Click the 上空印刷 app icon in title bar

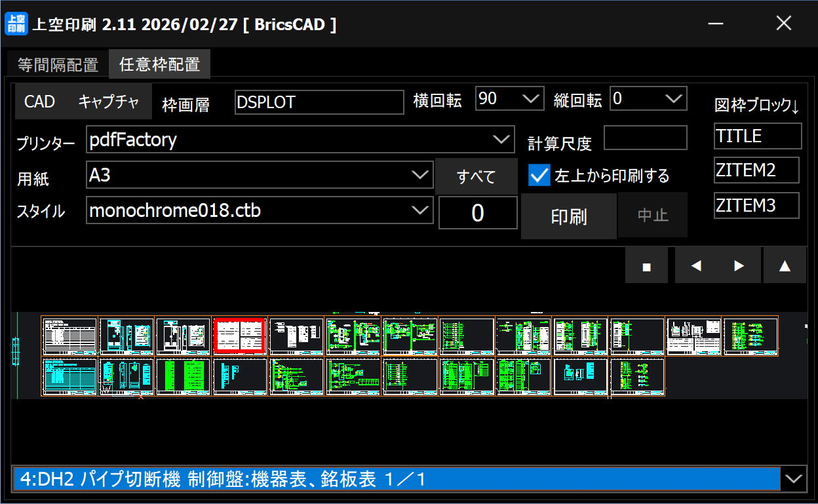(x=16, y=24)
